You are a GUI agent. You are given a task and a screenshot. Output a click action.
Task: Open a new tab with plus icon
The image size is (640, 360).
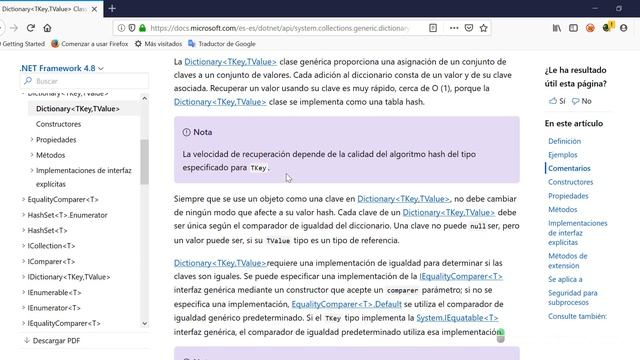(x=112, y=9)
